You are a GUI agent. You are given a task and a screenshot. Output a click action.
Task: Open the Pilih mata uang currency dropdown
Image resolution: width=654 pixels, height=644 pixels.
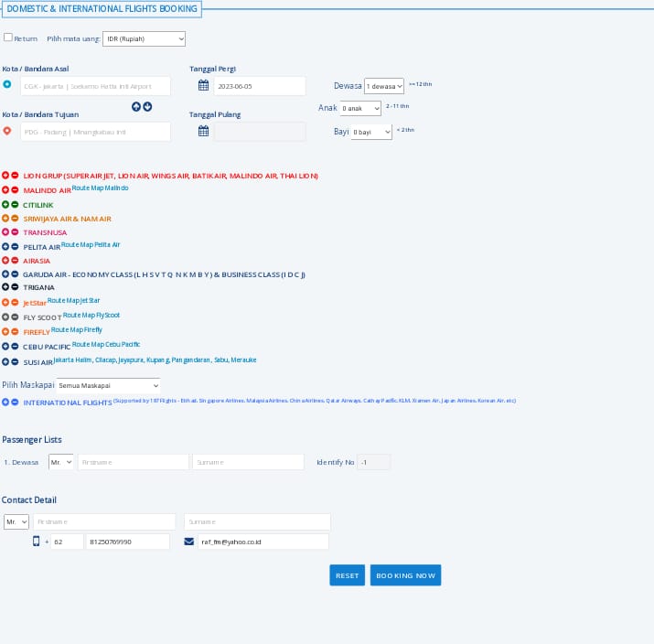coord(144,38)
